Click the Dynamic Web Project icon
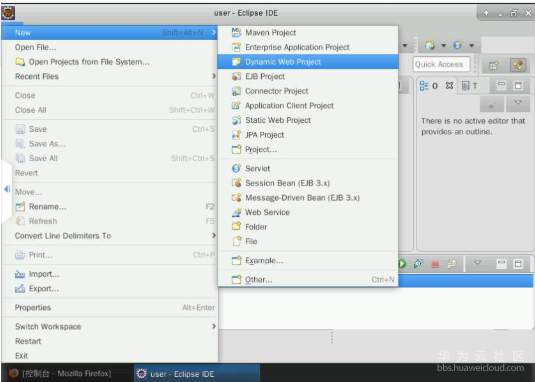 click(236, 62)
